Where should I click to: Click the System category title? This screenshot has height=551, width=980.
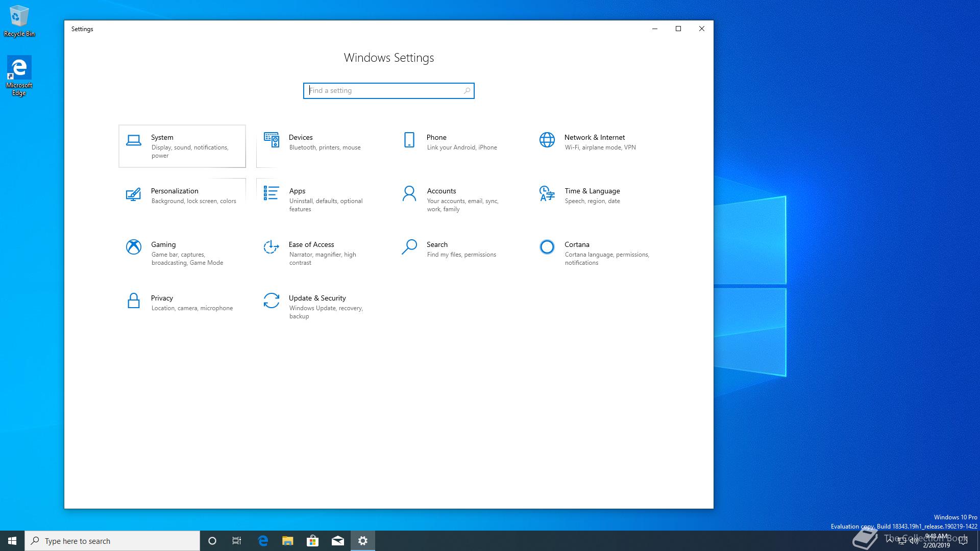pyautogui.click(x=162, y=137)
